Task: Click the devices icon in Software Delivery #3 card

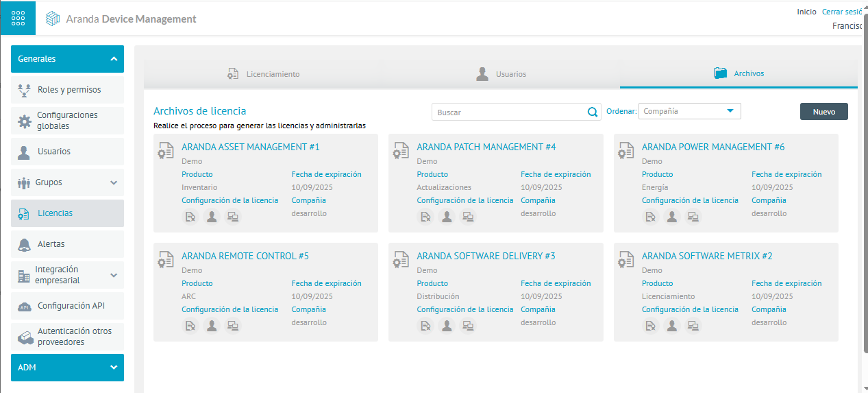Action: tap(468, 326)
